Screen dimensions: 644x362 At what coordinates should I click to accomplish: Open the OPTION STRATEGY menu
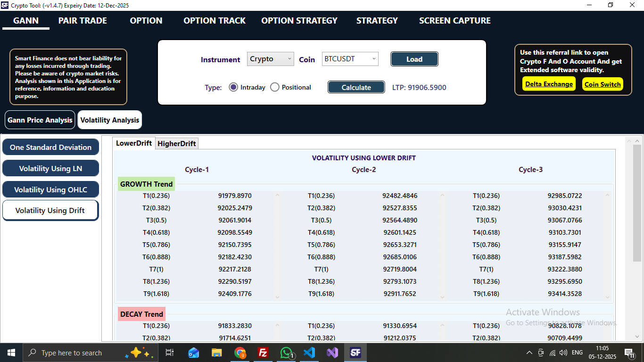click(x=299, y=21)
